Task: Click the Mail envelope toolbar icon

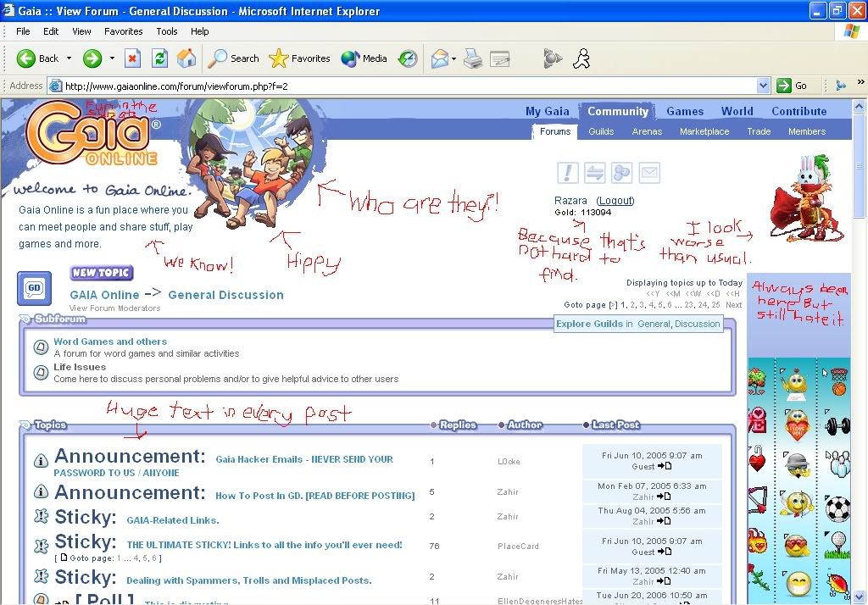Action: [440, 58]
